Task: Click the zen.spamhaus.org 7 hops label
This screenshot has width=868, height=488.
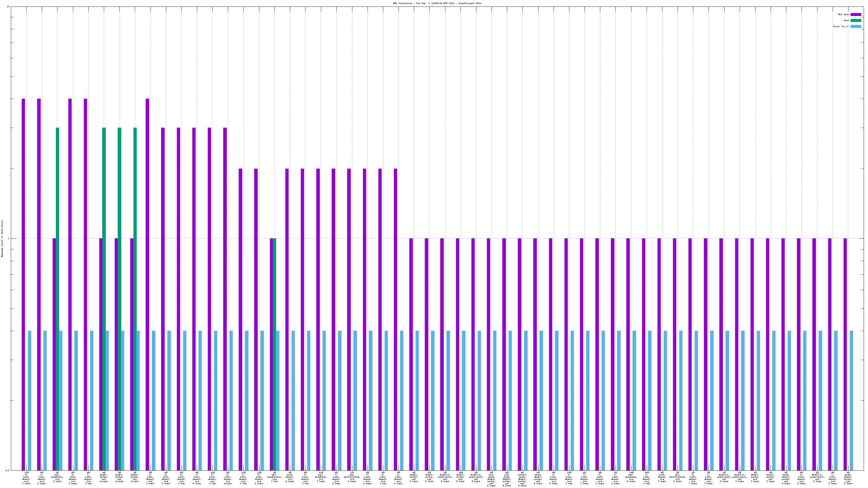Action: tap(321, 477)
